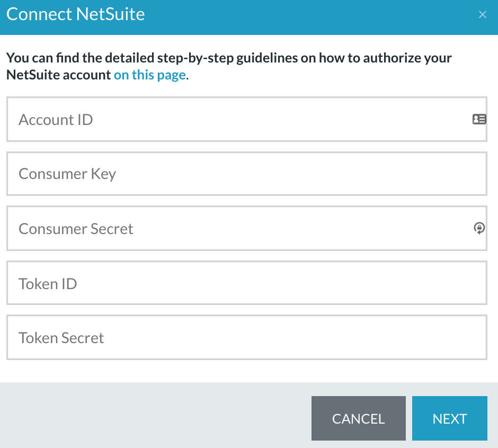
Task: Proceed with the NEXT button
Action: tap(449, 418)
